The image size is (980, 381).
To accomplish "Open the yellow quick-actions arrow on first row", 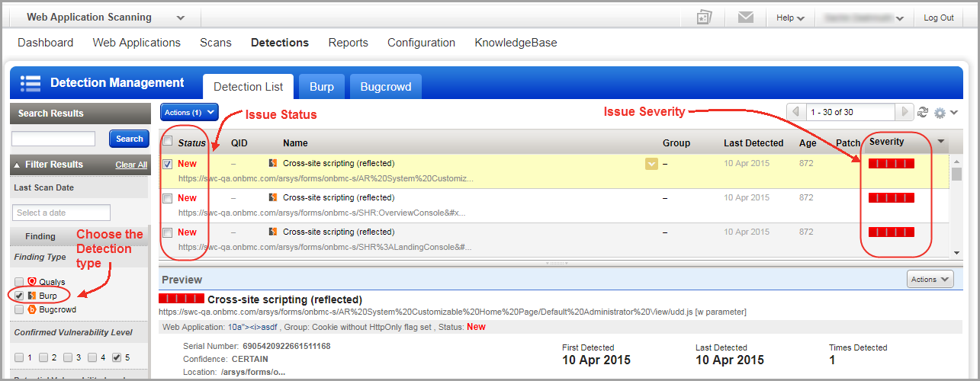I will [x=651, y=164].
